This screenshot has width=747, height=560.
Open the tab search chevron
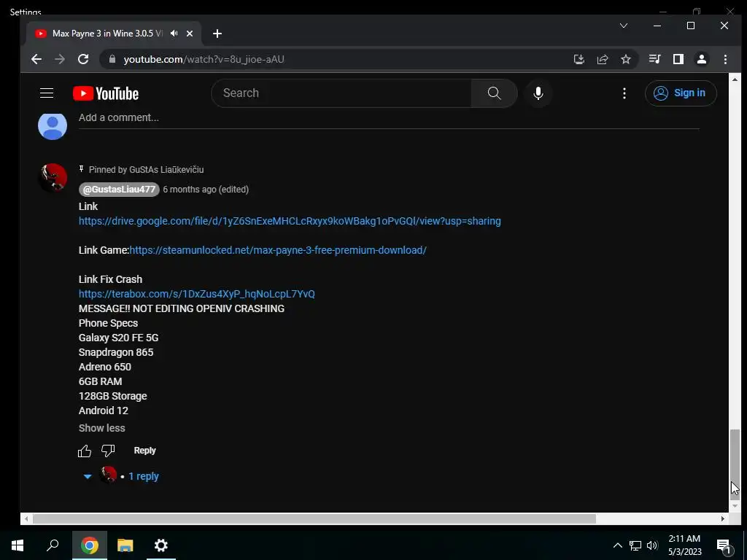click(x=623, y=26)
